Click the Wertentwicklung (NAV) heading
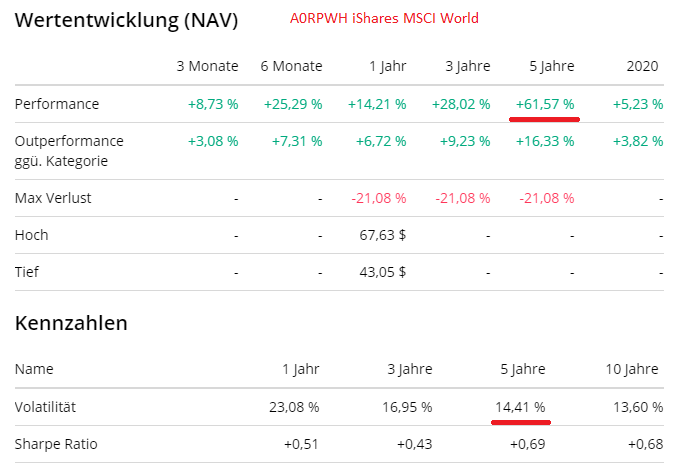677x470 pixels. click(127, 20)
